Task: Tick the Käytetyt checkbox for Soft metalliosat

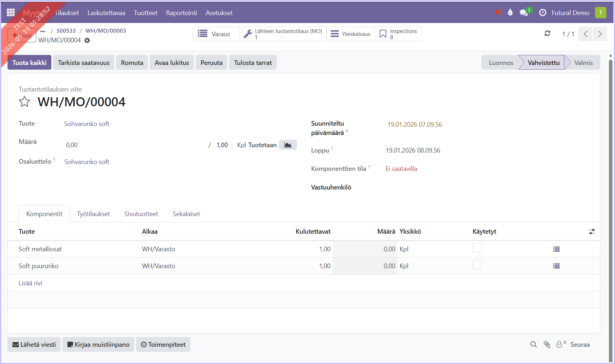Action: (x=477, y=248)
